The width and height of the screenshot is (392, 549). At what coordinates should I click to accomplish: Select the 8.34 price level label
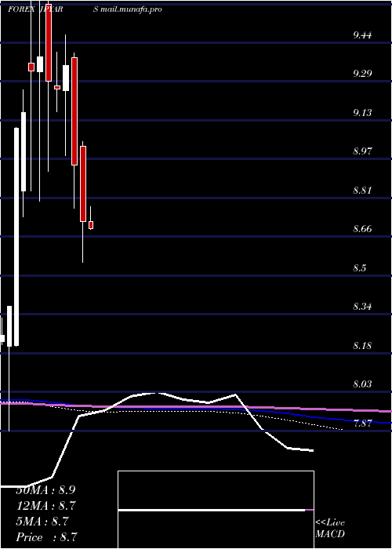pyautogui.click(x=362, y=307)
